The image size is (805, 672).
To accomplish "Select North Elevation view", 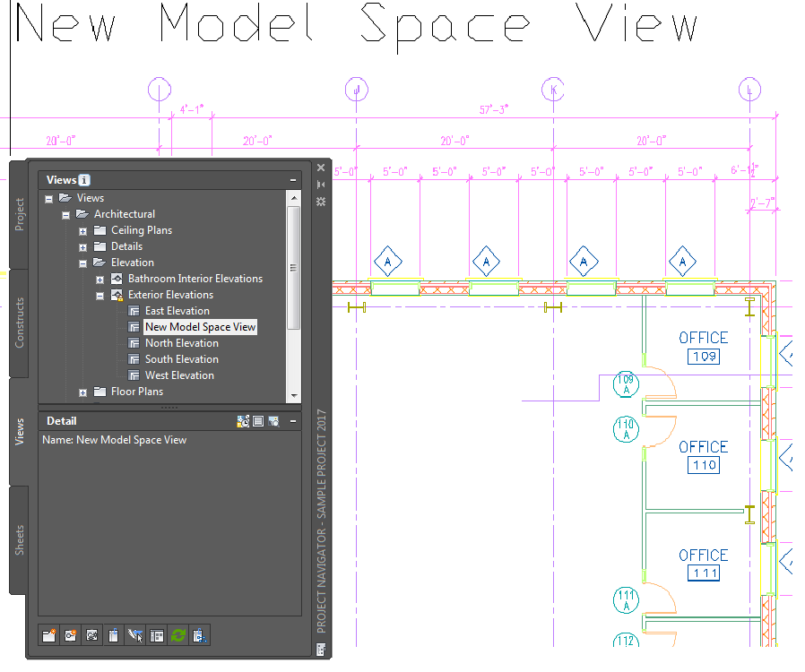I will [x=182, y=343].
